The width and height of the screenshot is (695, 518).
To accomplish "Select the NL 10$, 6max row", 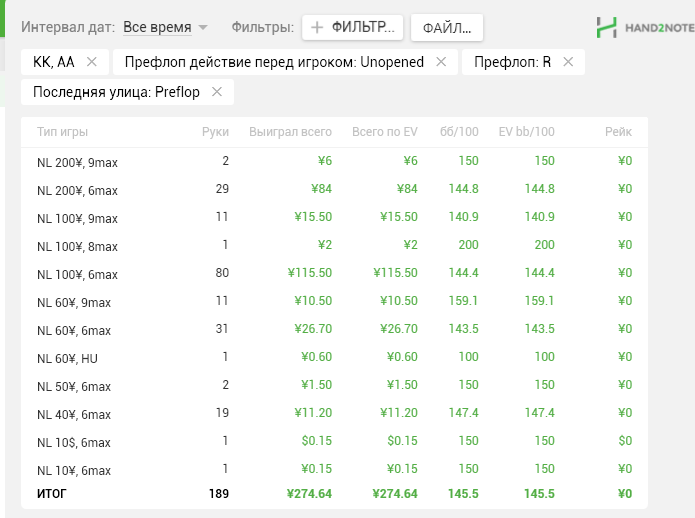I will (74, 442).
